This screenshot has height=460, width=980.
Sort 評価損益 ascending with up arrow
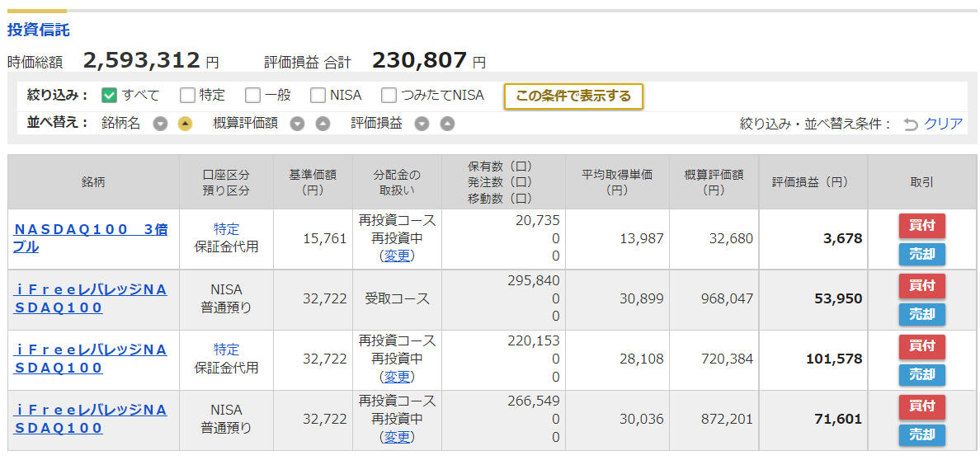447,124
